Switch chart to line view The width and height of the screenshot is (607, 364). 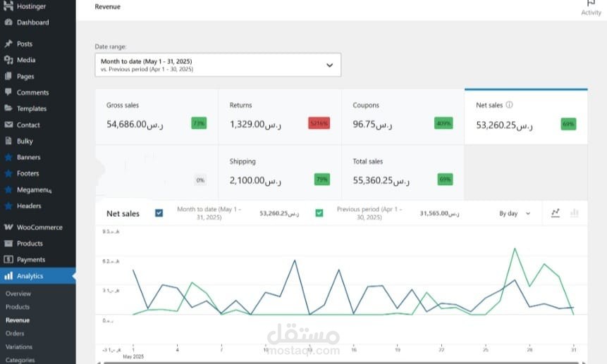click(x=556, y=213)
